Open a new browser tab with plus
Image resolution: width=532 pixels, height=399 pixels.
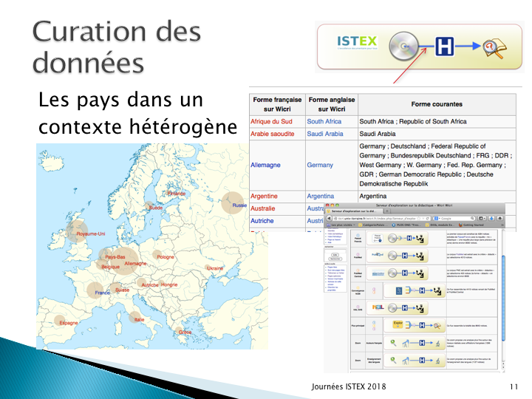[386, 211]
